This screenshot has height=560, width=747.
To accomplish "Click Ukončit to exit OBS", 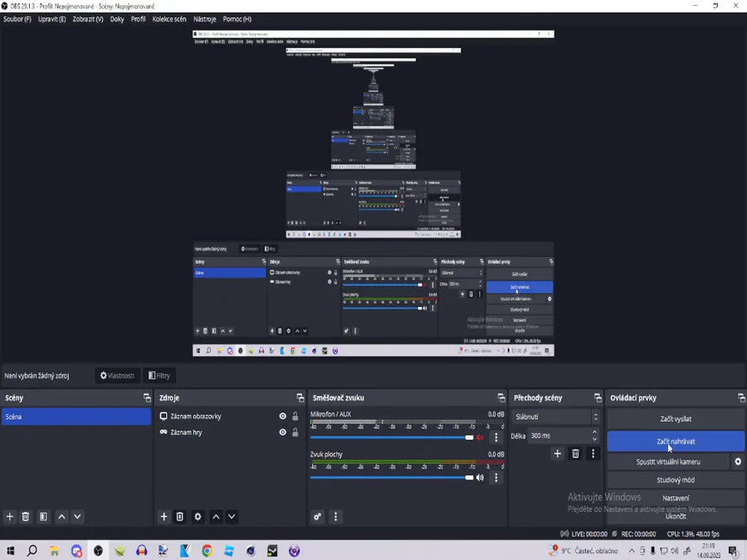I will [x=676, y=516].
